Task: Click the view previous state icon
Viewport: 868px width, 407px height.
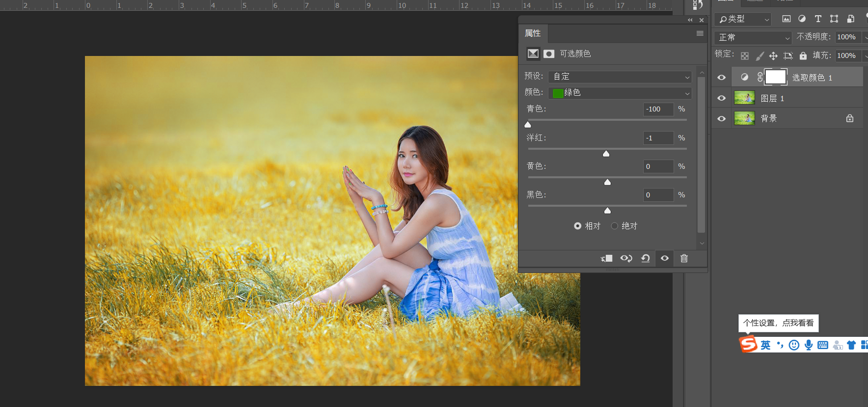Action: (x=626, y=258)
